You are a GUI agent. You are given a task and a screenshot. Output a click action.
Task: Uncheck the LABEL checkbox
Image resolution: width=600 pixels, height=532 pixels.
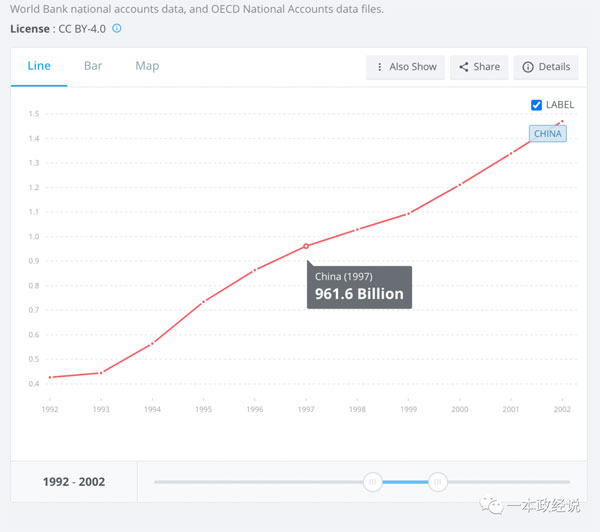pos(536,105)
